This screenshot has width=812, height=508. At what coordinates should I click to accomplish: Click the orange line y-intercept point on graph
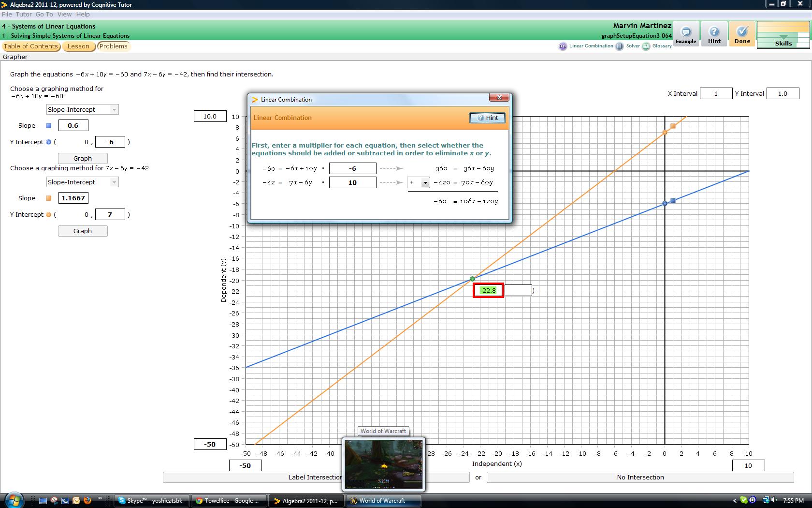click(x=665, y=132)
